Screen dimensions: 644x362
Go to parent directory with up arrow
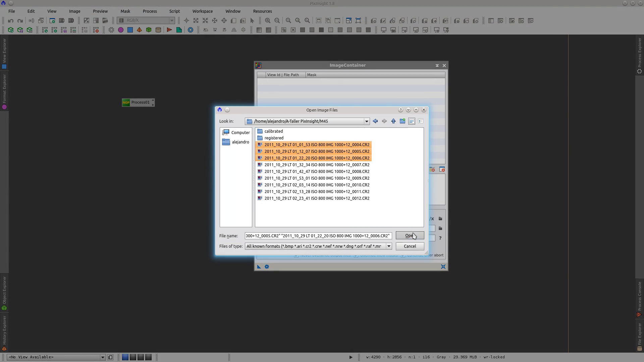[393, 121]
